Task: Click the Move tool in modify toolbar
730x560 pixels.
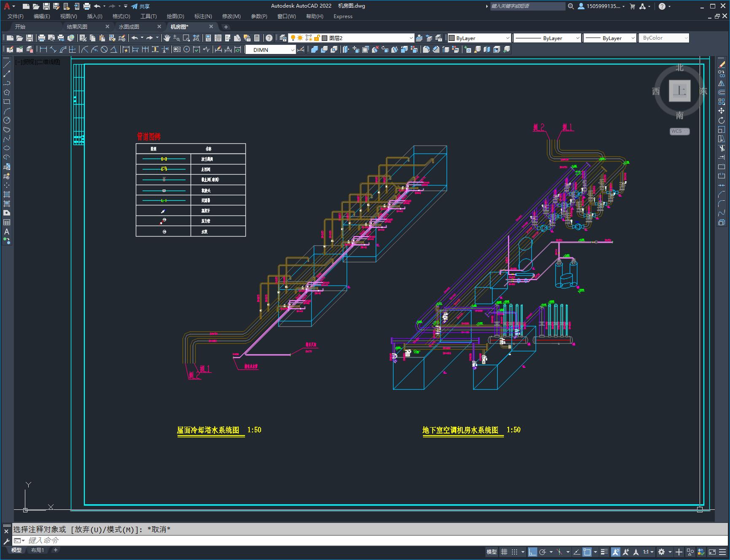Action: point(722,111)
